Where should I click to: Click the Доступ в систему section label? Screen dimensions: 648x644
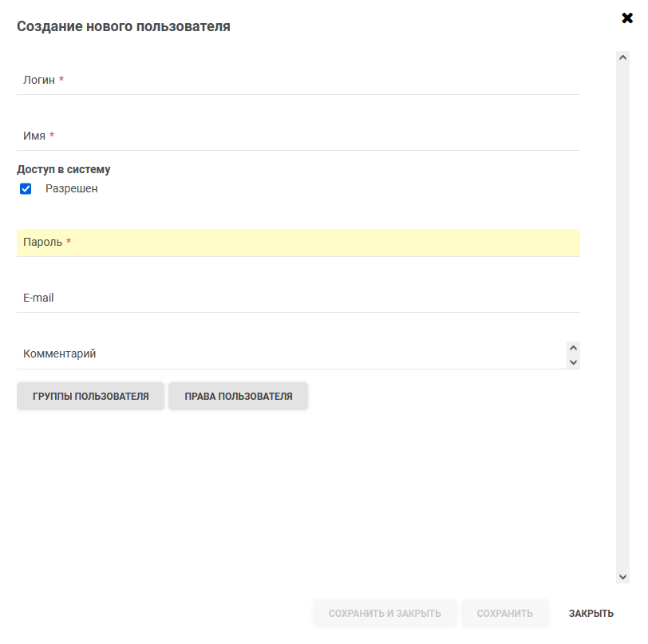click(64, 169)
